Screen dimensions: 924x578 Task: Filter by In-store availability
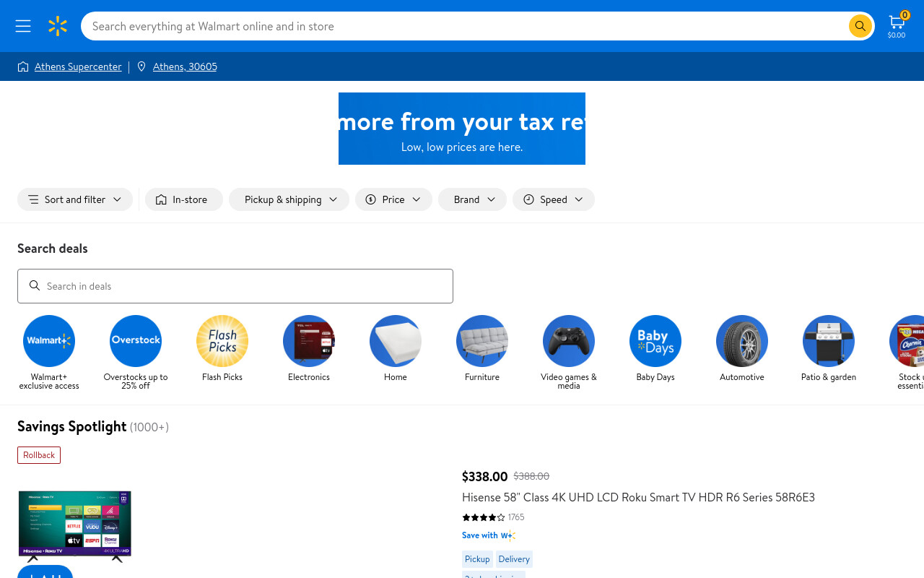184,199
